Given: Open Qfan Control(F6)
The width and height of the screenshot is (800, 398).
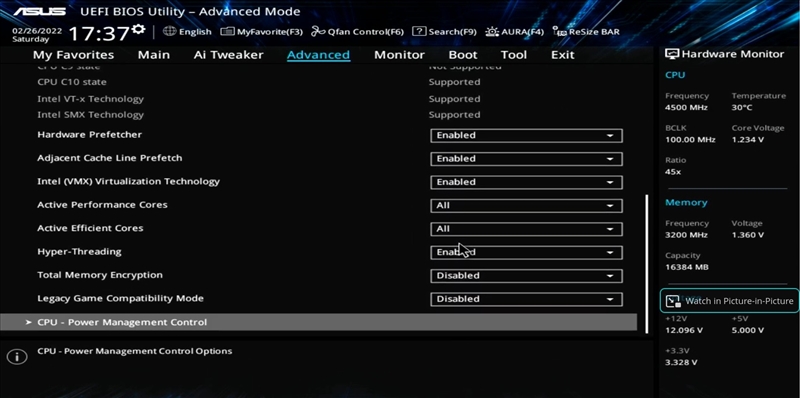Looking at the screenshot, I should click(357, 32).
